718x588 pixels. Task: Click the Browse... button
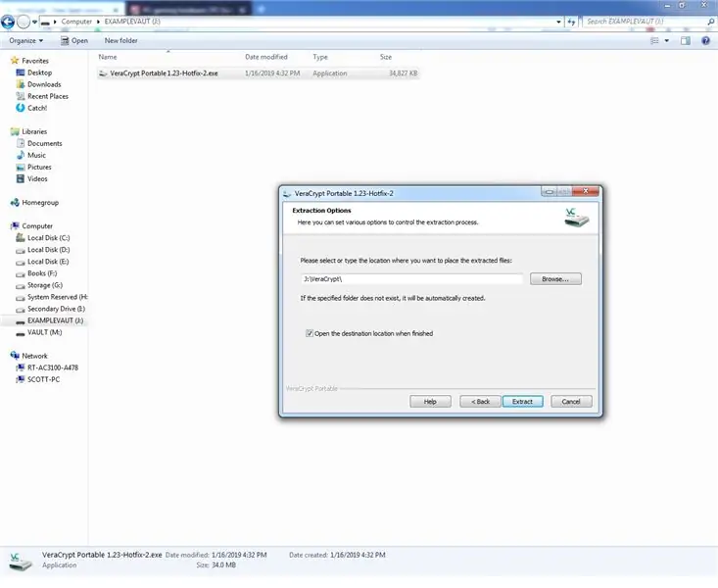pos(555,278)
